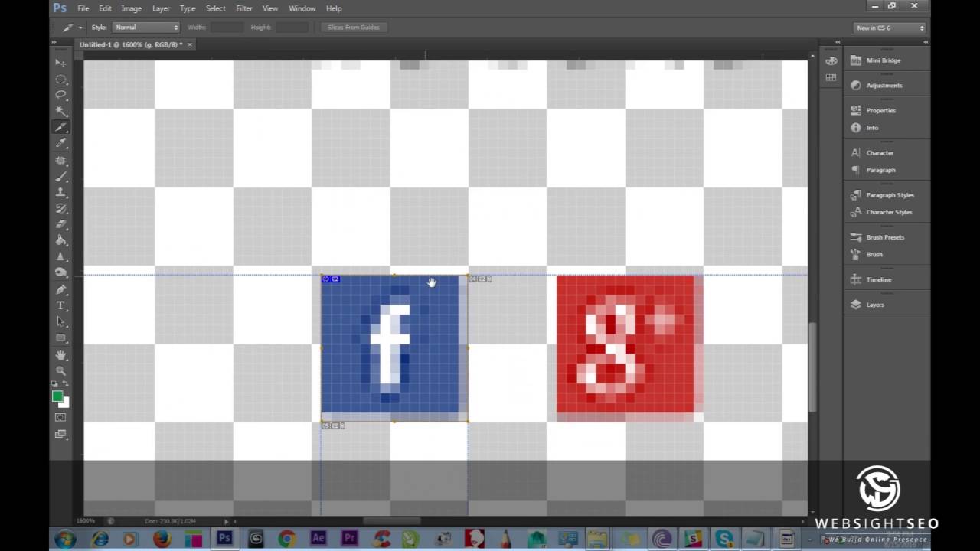Open the Type menu
The height and width of the screenshot is (551, 980).
point(188,8)
